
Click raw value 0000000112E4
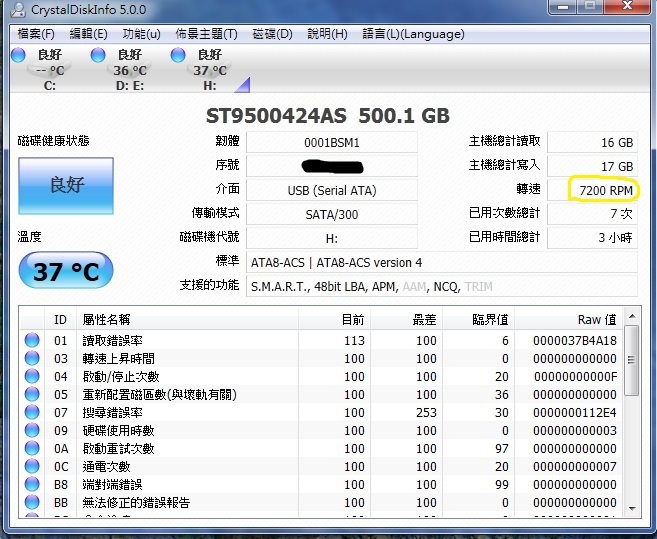coord(575,413)
